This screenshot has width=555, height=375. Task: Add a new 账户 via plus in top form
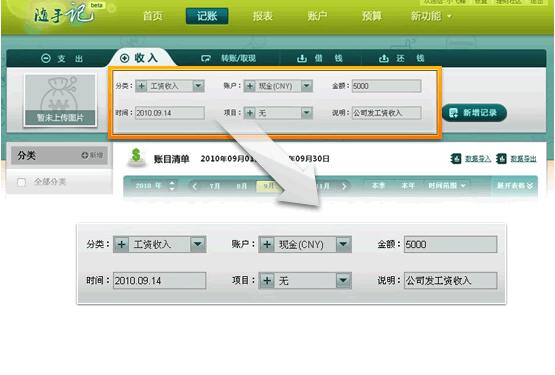(x=250, y=86)
